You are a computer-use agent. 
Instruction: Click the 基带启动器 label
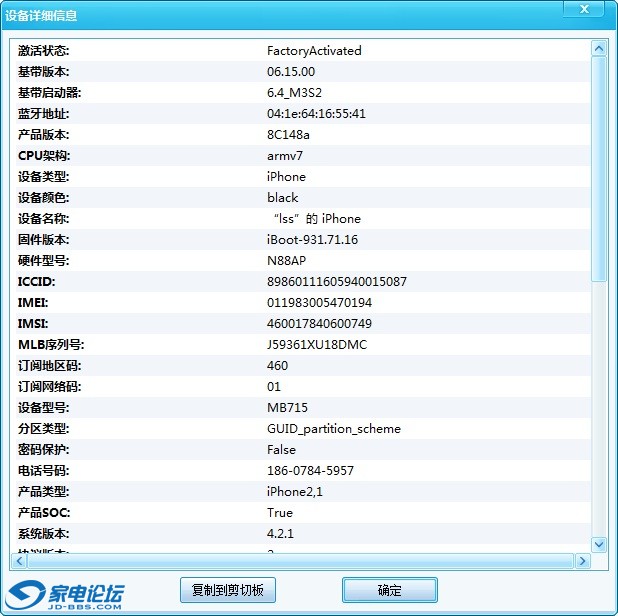pos(49,93)
